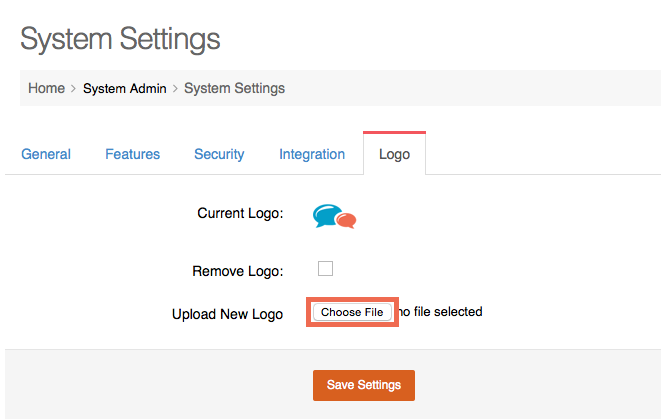
Task: Open System Admin from the breadcrumb
Action: coord(124,88)
